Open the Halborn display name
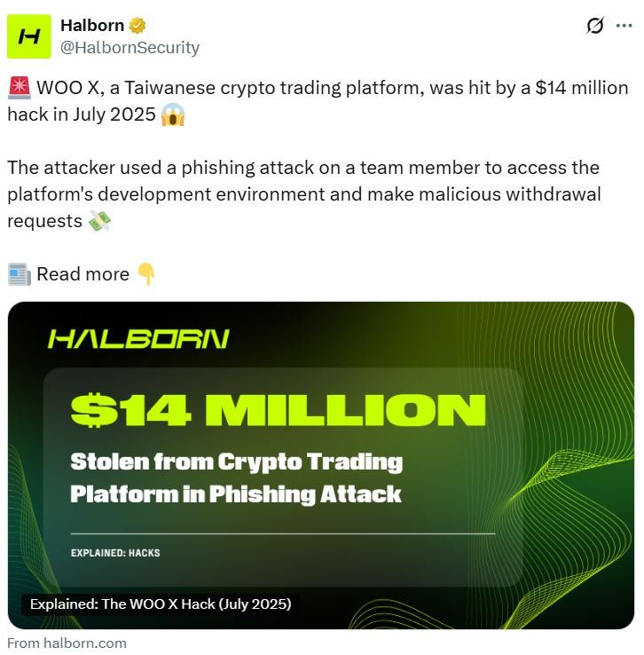The width and height of the screenshot is (644, 655). coord(92,26)
